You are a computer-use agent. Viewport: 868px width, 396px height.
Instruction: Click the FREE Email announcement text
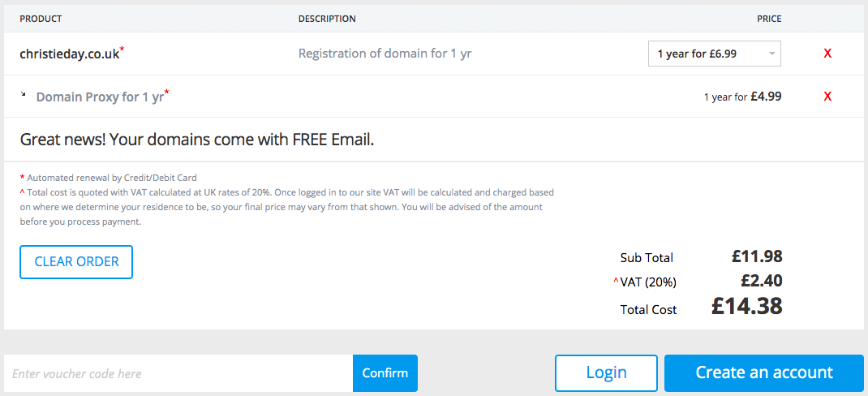tap(197, 140)
